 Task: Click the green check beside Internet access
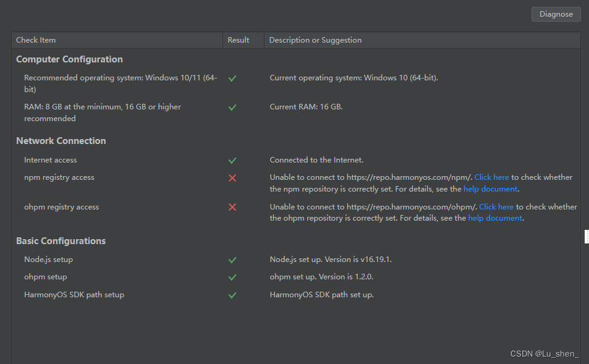click(232, 161)
